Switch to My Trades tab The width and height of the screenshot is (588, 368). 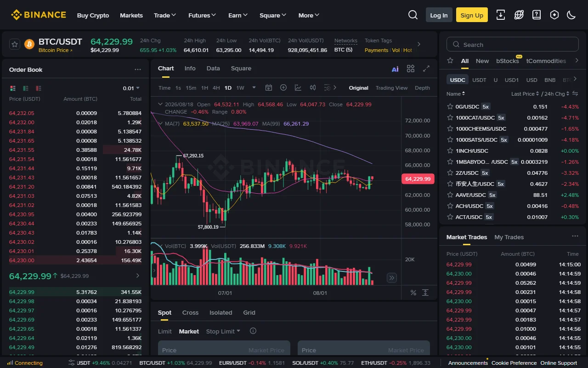[509, 237]
